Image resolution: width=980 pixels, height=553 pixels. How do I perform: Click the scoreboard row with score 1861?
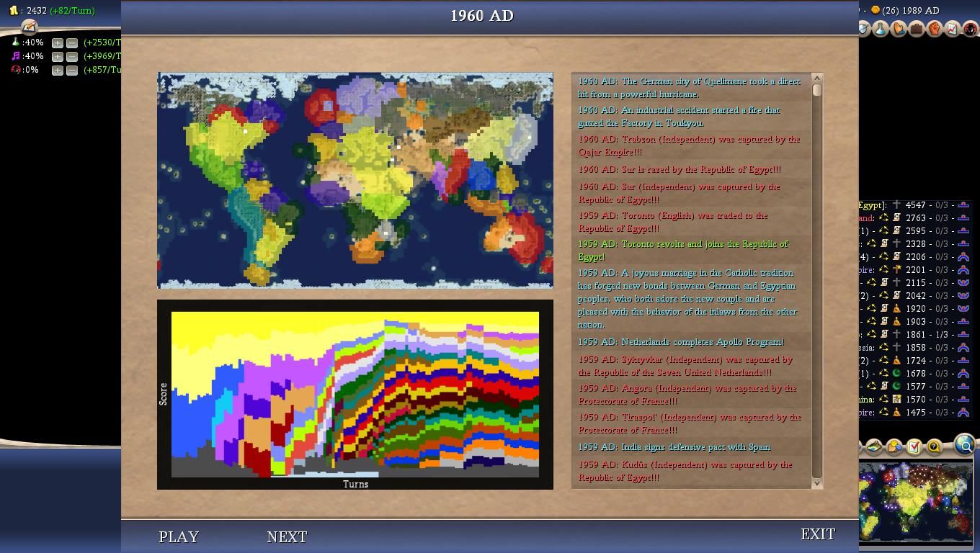click(915, 334)
